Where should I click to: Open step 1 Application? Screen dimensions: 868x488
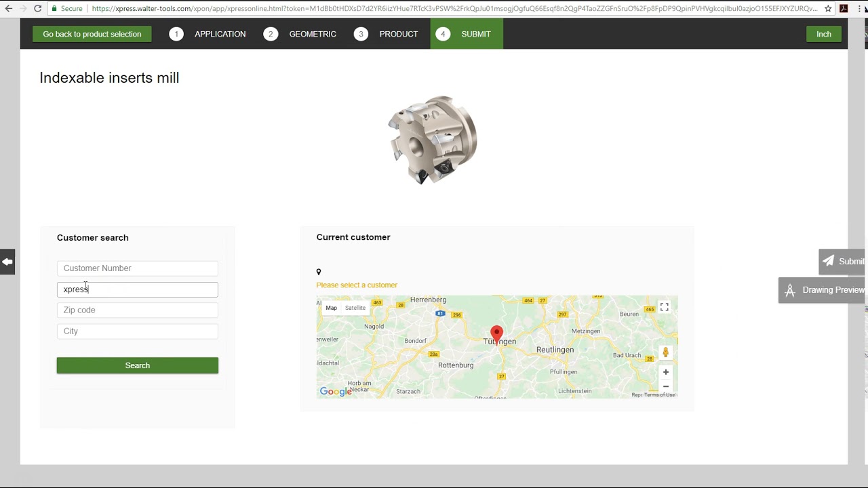point(208,34)
